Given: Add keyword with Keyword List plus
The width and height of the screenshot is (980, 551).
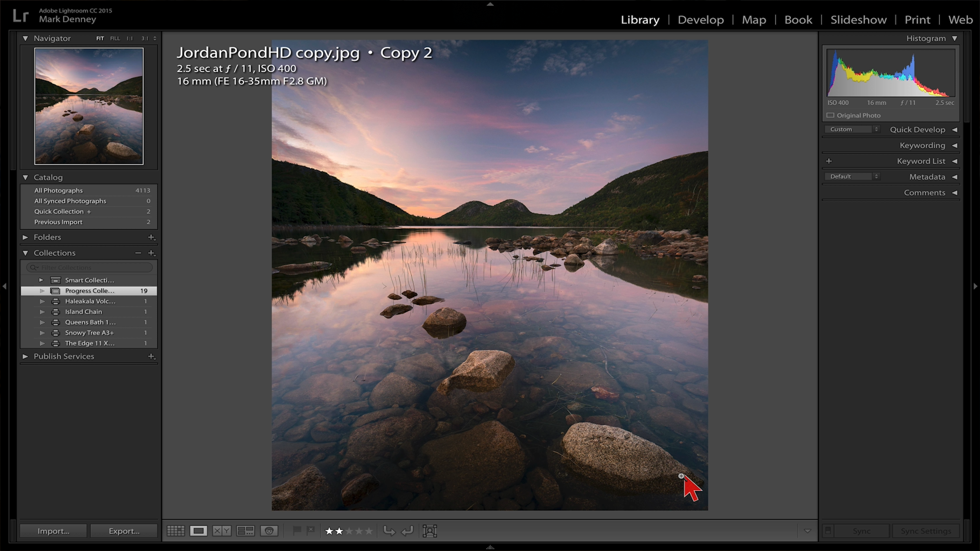Looking at the screenshot, I should [x=829, y=161].
